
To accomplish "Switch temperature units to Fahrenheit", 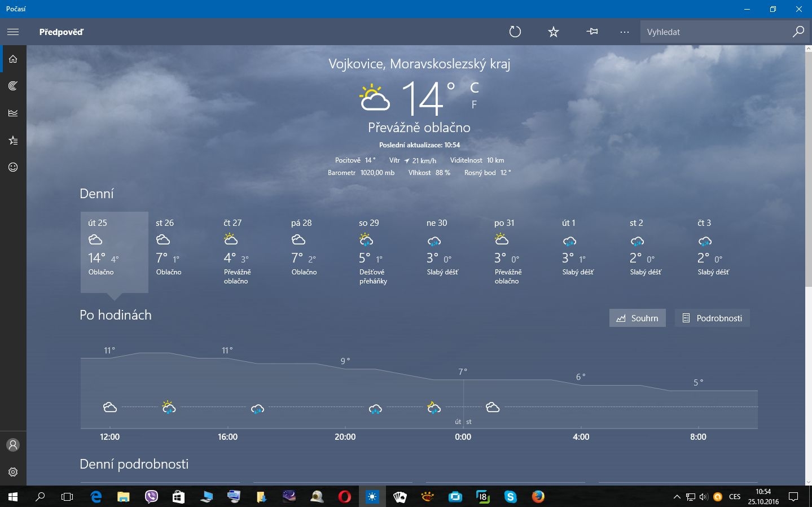I will coord(474,104).
